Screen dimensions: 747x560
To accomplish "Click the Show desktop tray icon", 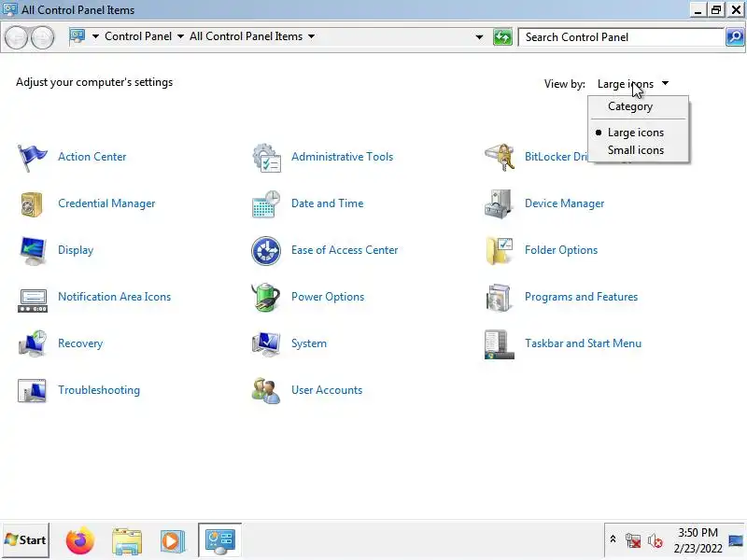I will (x=737, y=540).
